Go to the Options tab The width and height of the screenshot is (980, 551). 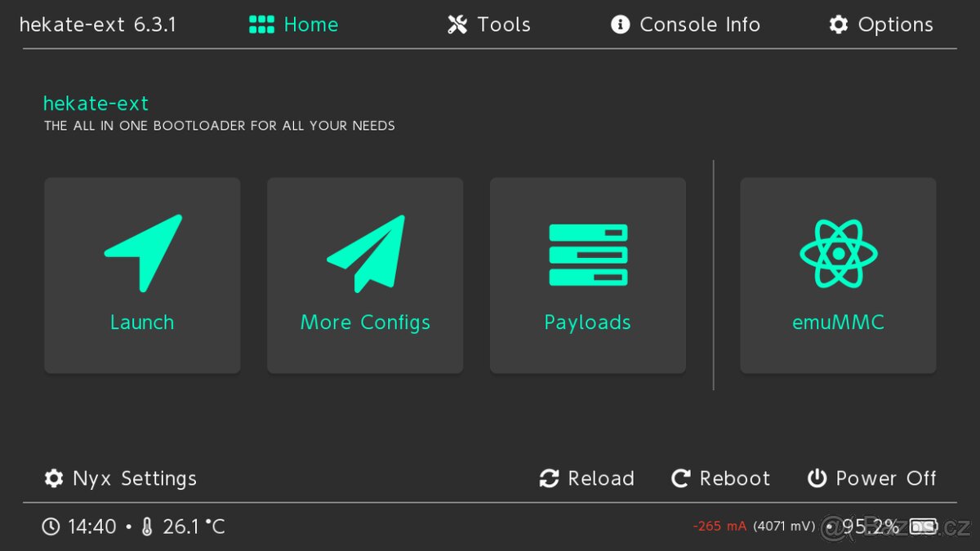click(880, 24)
